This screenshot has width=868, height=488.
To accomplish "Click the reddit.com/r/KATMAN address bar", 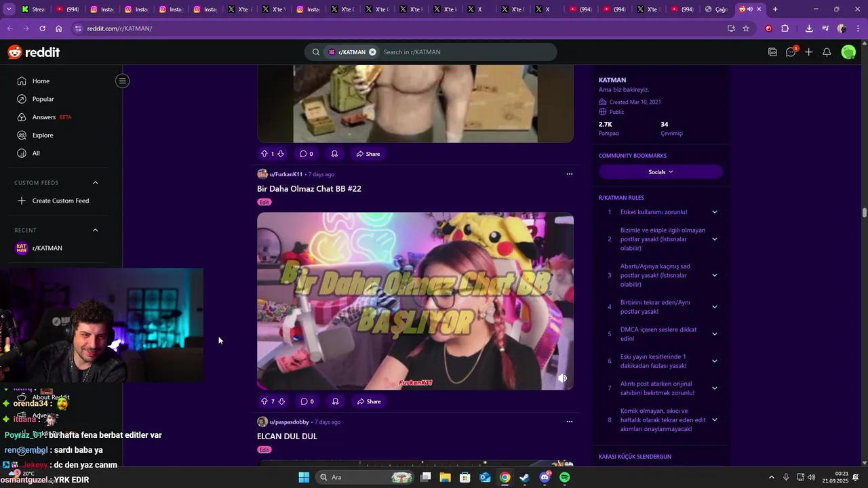I will (400, 28).
